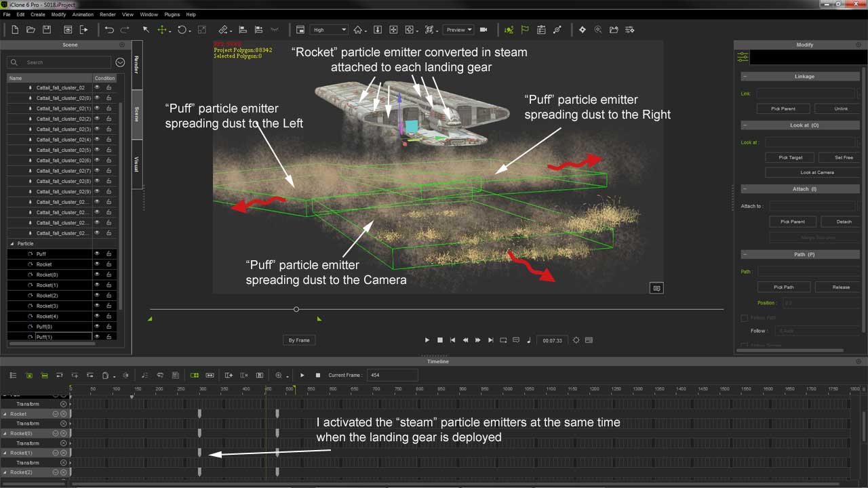Toggle lock on Cattail_fall_cluster_02(5)
The height and width of the screenshot is (488, 868).
click(x=108, y=150)
